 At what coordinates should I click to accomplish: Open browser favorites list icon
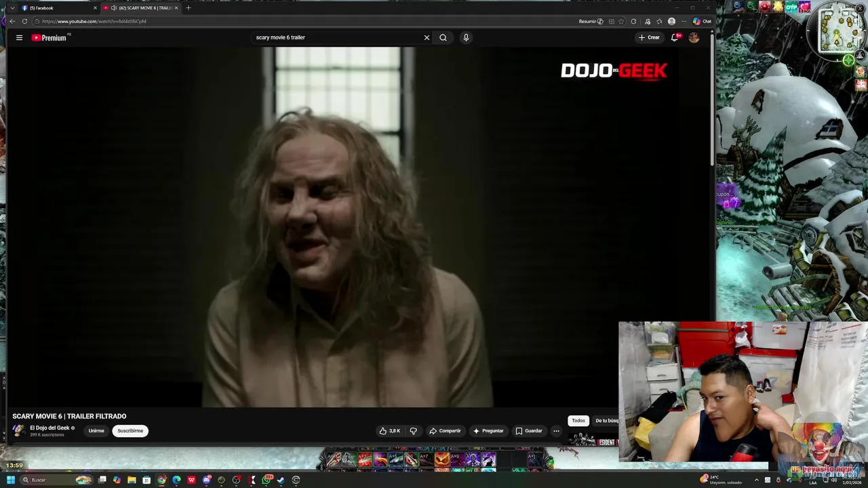659,21
